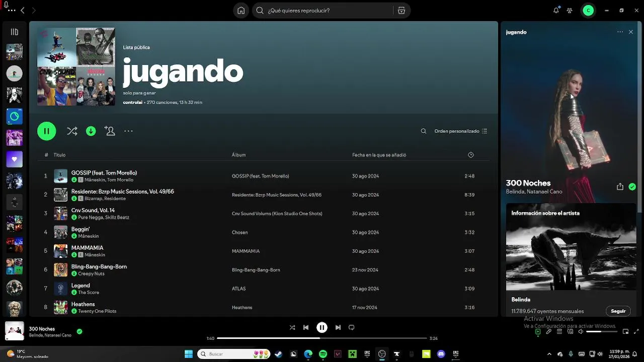Open Steam from the Windows taskbar
Viewport: 644px width, 362px height.
click(278, 354)
